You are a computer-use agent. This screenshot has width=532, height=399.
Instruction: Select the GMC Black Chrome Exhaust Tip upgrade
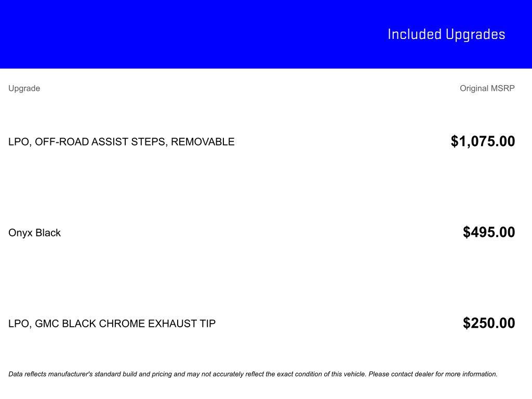112,323
